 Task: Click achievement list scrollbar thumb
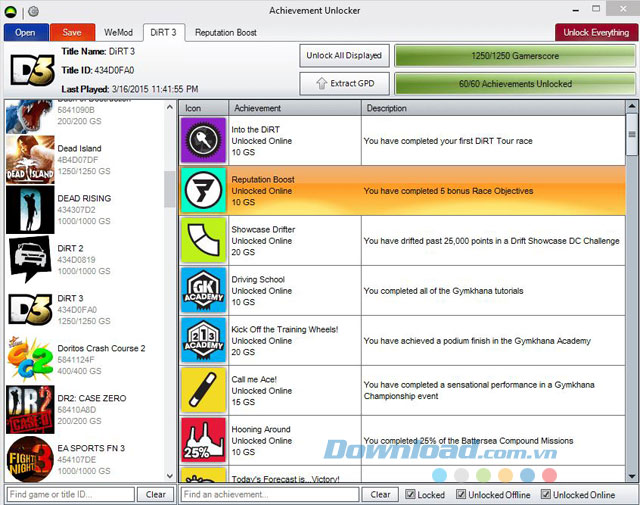click(x=632, y=136)
